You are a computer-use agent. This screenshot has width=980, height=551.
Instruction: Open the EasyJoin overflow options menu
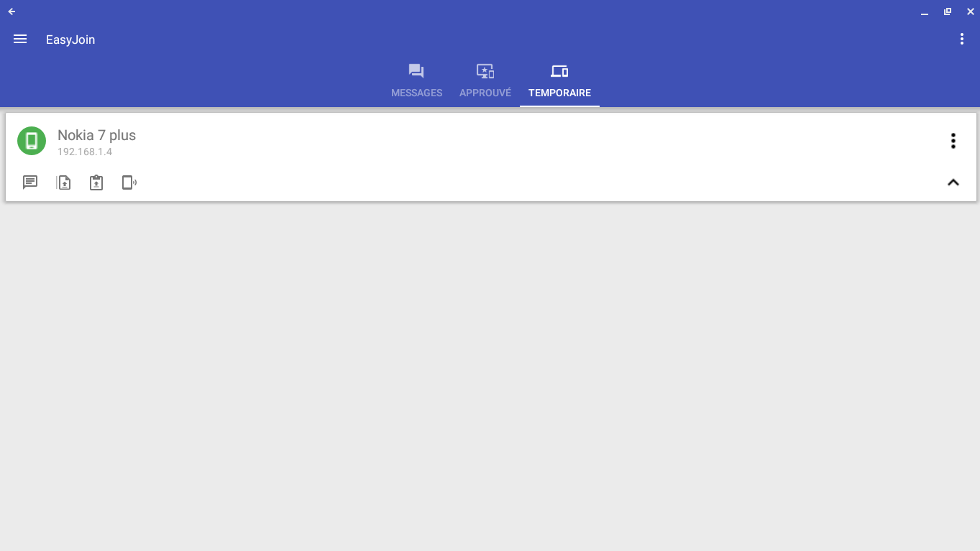[962, 40]
